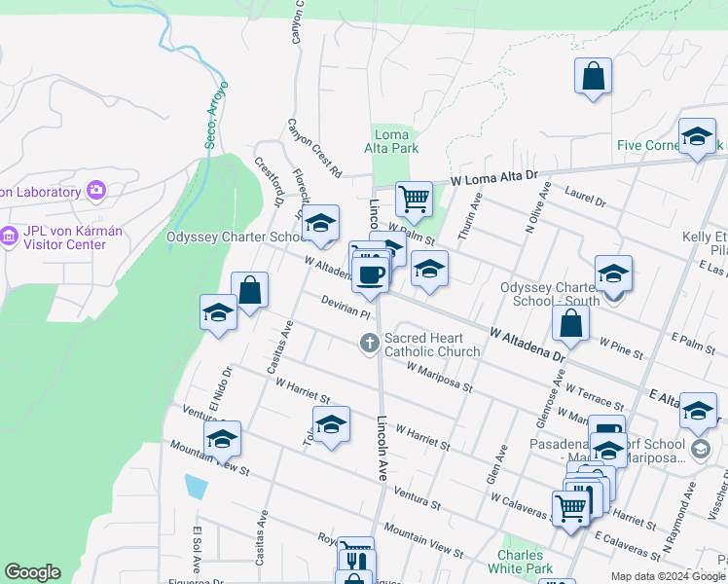The width and height of the screenshot is (728, 584).
Task: Select the Canyon Crest Rd label
Action: pos(313,148)
